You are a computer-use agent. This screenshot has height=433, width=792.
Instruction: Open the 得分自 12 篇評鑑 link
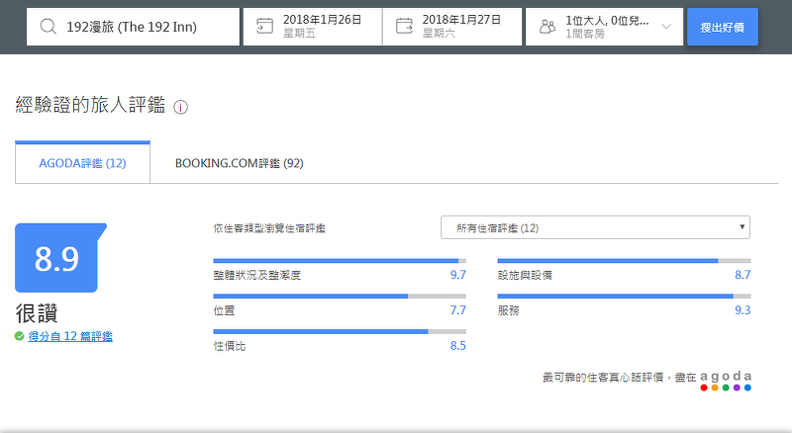click(70, 336)
